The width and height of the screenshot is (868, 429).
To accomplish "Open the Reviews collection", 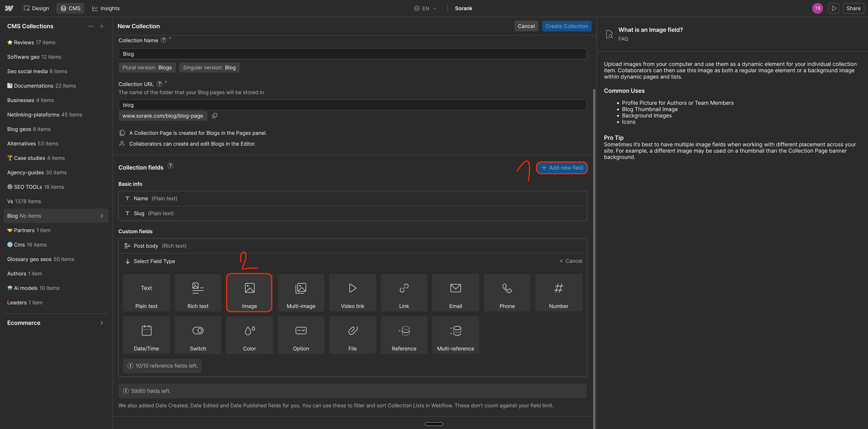I will pos(56,42).
